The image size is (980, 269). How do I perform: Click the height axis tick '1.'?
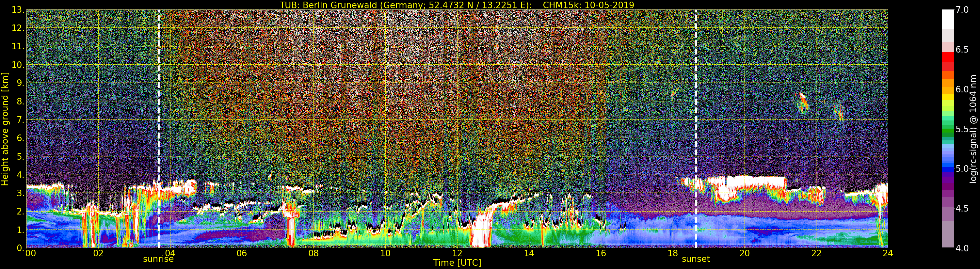20,229
